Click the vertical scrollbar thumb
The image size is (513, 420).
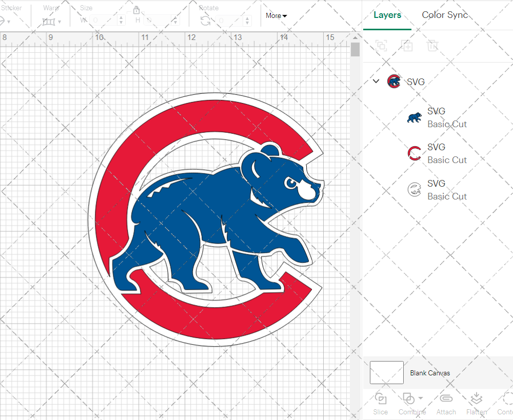(355, 49)
